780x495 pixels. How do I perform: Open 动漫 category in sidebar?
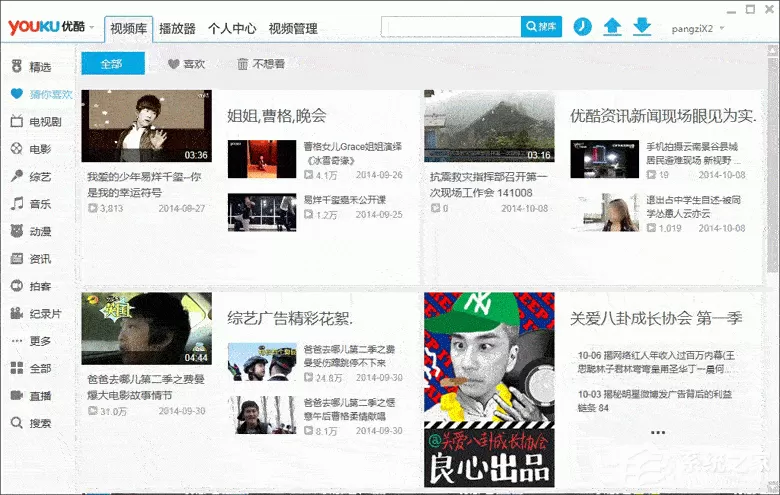(x=31, y=231)
